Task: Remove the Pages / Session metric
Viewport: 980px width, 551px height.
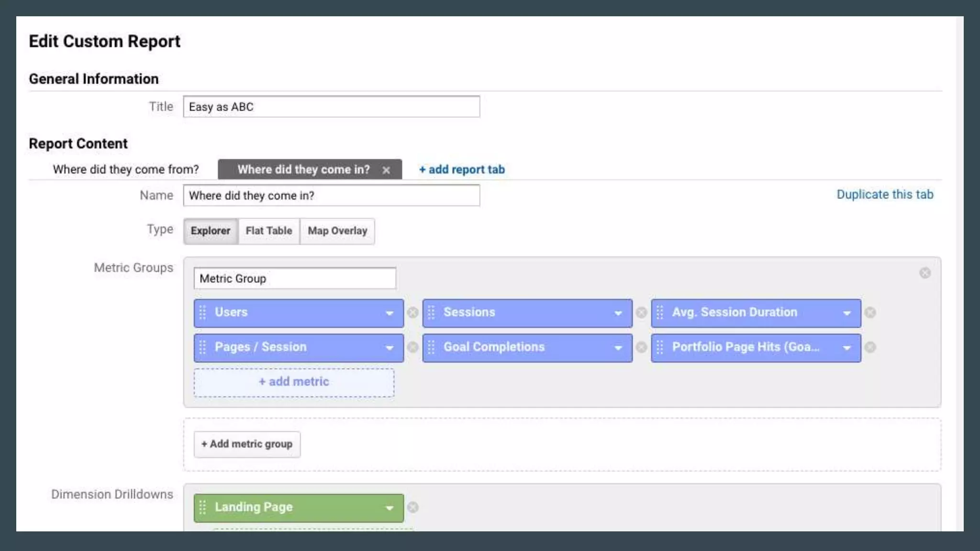Action: point(412,347)
